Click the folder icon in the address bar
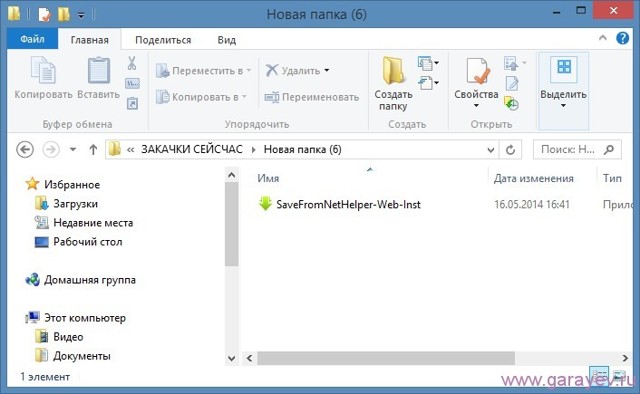 click(115, 149)
